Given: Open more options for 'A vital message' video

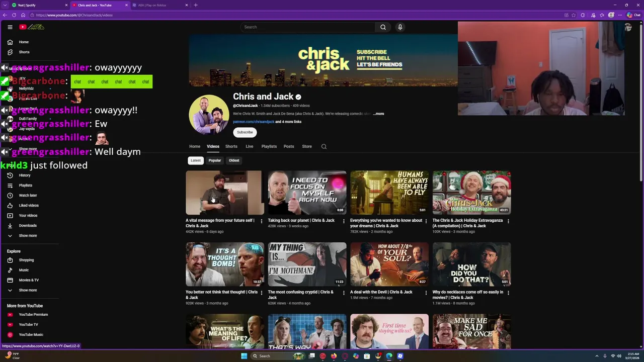Looking at the screenshot, I should click(x=261, y=221).
